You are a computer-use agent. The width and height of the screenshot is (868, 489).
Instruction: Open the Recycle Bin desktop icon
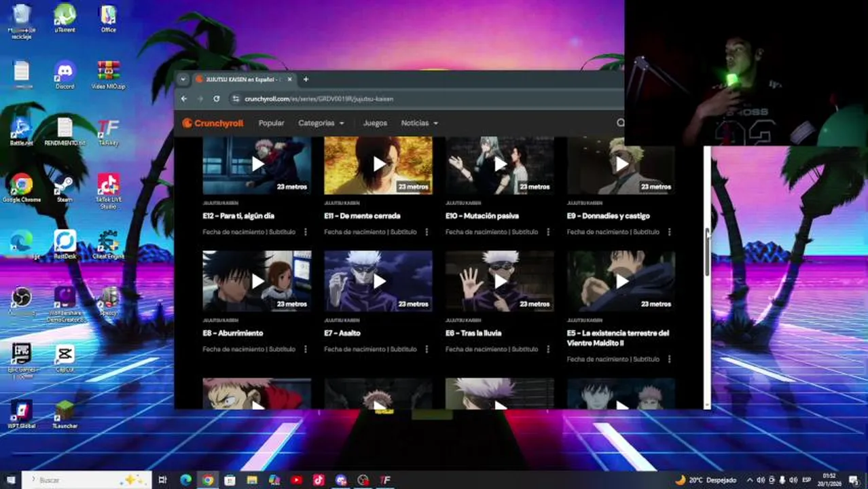pyautogui.click(x=21, y=20)
